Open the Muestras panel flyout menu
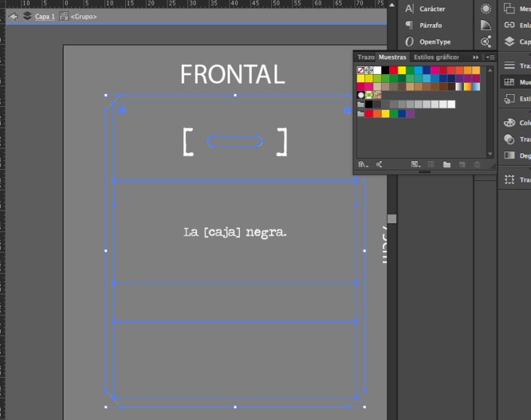The height and width of the screenshot is (420, 531). [x=490, y=57]
